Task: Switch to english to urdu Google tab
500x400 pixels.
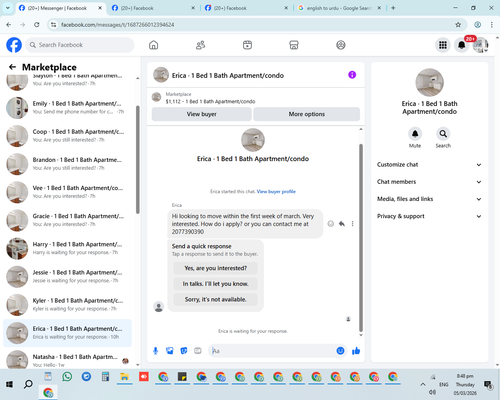Action: click(339, 8)
